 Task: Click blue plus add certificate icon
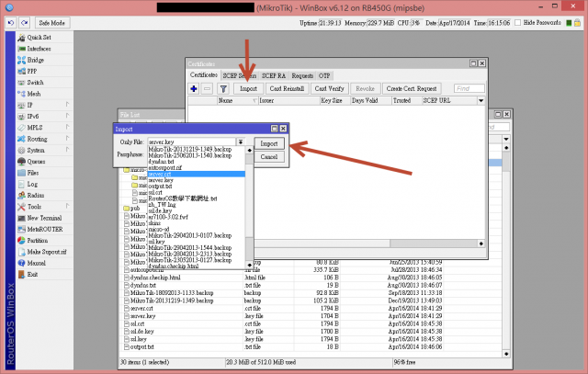click(194, 88)
